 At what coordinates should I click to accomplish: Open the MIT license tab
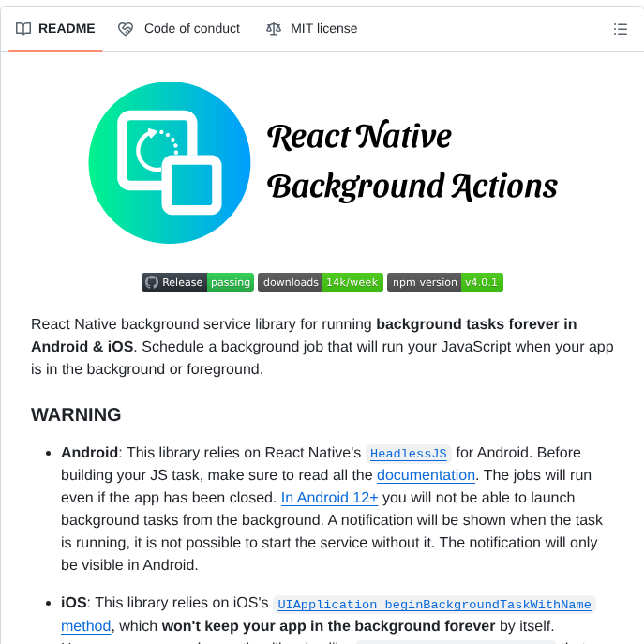point(312,29)
